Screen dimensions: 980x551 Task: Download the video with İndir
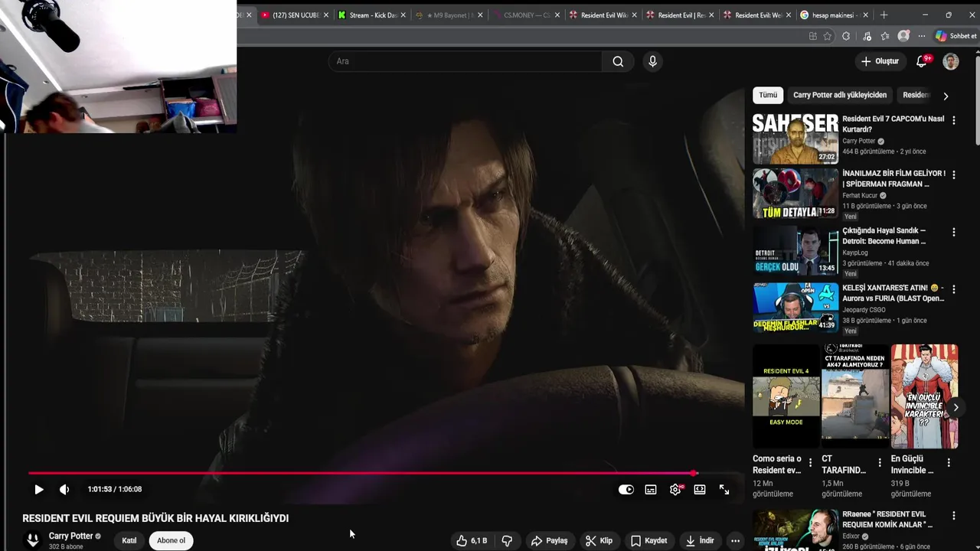700,540
